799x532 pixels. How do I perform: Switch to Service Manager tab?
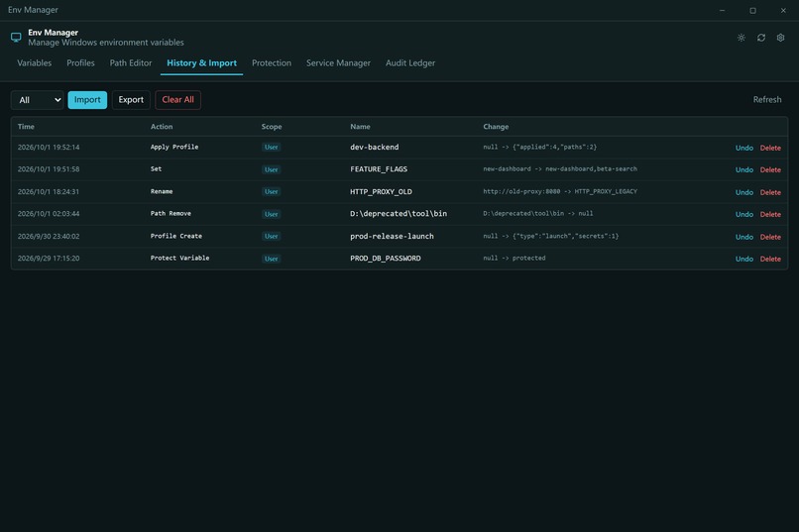[x=338, y=63]
